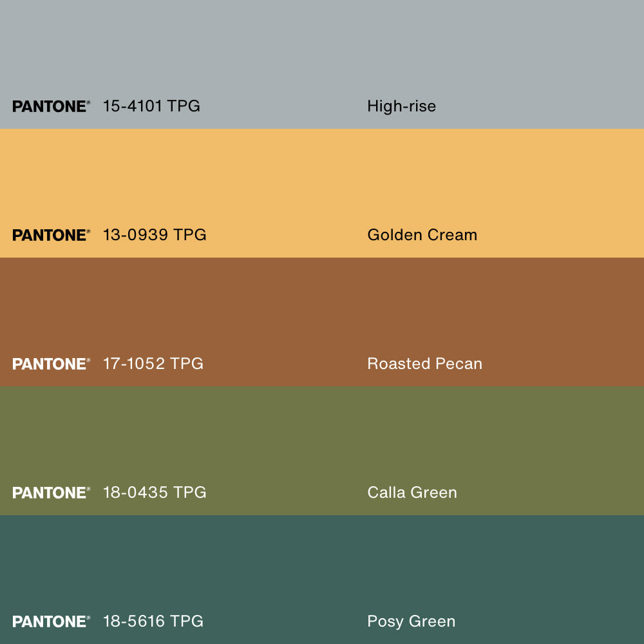Select the code 17-1052 TPG
Screen dimensions: 644x644
[153, 364]
